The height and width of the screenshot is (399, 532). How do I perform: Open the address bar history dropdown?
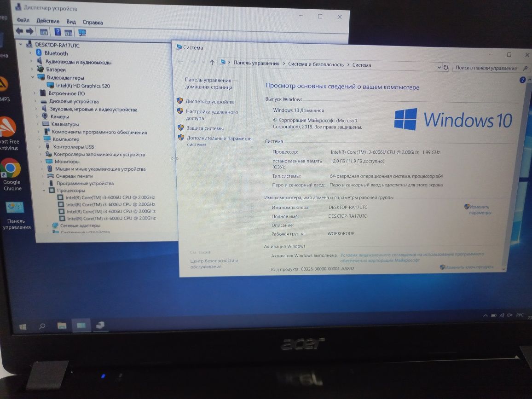click(439, 67)
